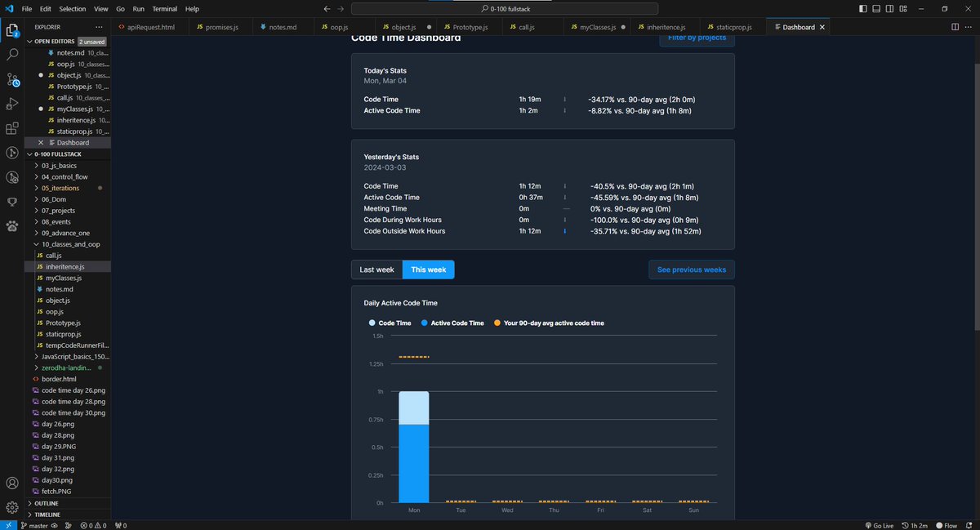
Task: Toggle the 90-day avg legend entry
Action: (x=549, y=323)
